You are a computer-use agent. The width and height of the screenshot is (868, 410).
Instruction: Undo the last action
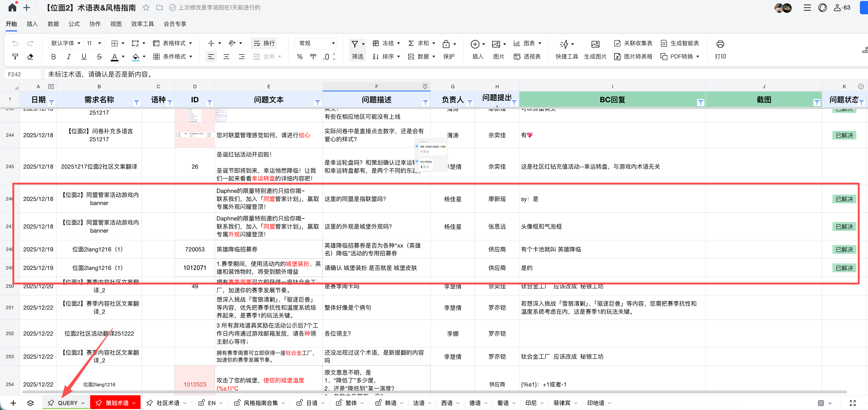coord(15,43)
